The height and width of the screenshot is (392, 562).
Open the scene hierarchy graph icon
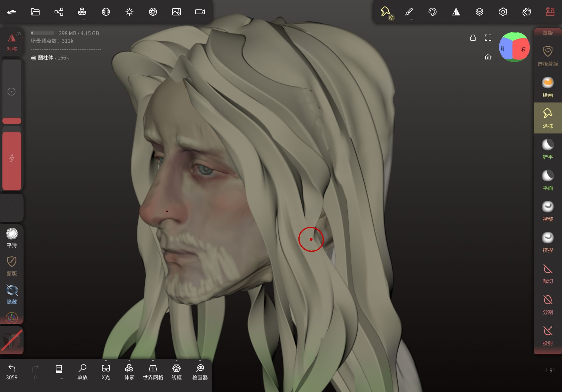coord(59,12)
